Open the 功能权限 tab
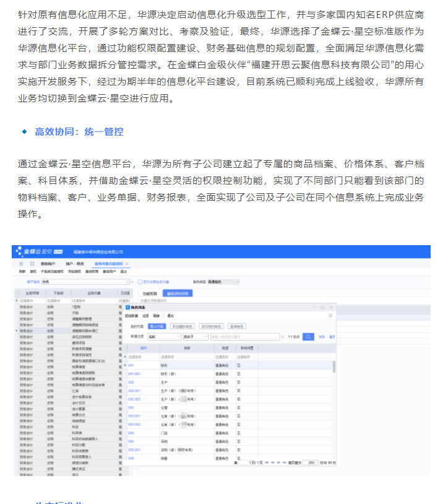The height and width of the screenshot is (504, 448). pyautogui.click(x=150, y=293)
